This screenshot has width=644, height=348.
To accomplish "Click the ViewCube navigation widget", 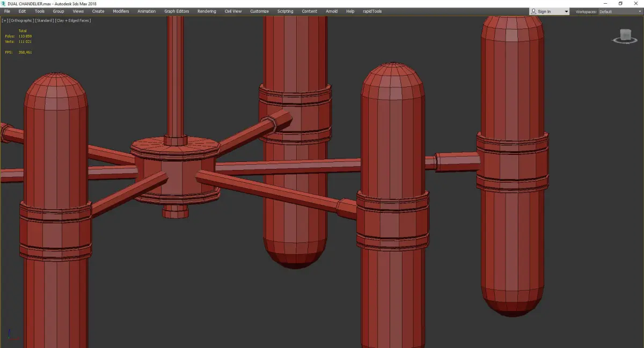I will pos(625,36).
